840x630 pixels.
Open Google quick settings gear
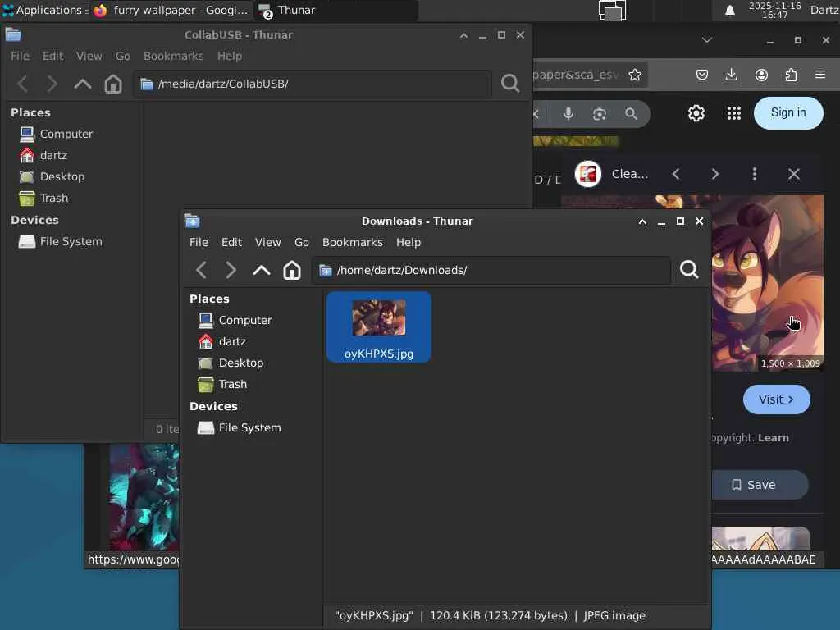tap(696, 113)
